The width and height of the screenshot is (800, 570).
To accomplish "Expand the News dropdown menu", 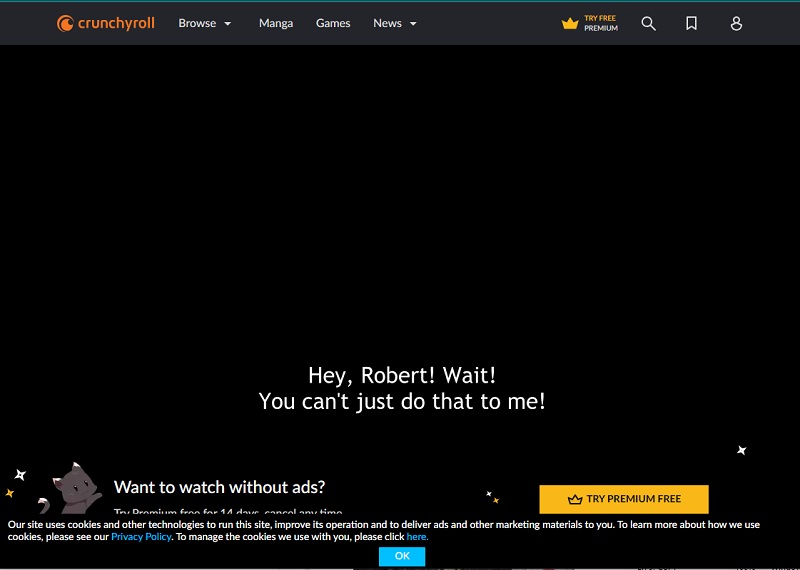I will [395, 23].
